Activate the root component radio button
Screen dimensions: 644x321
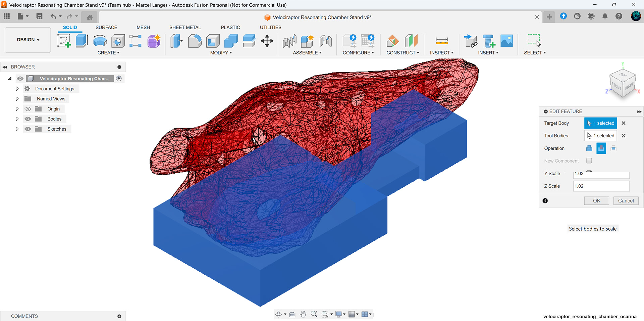tap(119, 79)
